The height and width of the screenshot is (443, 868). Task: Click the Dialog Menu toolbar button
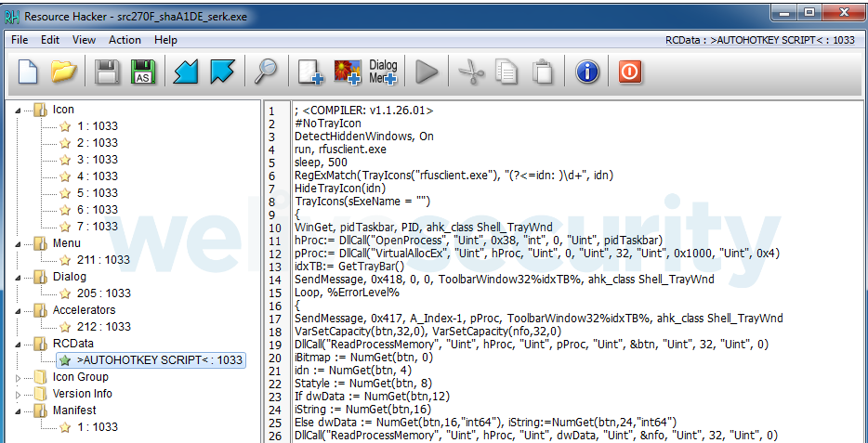383,72
